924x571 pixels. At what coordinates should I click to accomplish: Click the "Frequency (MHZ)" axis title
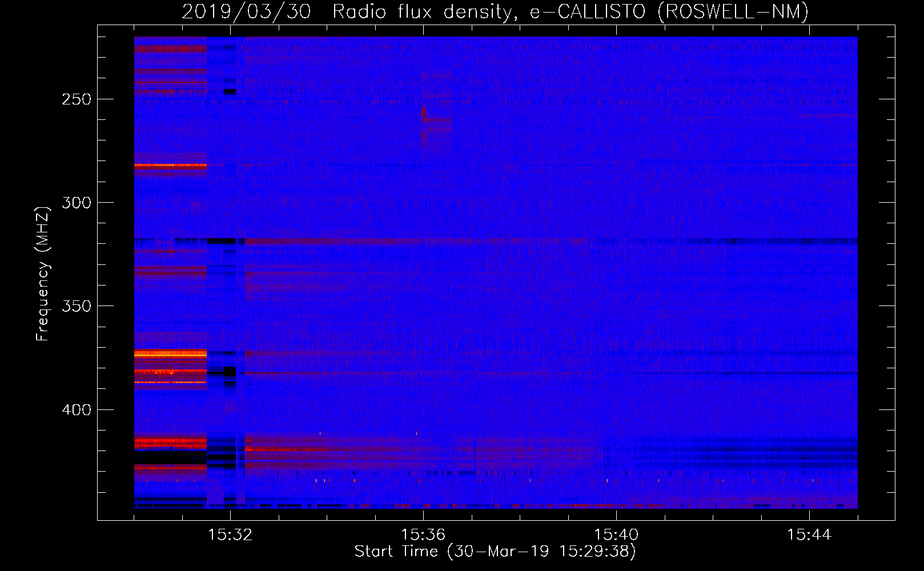click(x=43, y=274)
